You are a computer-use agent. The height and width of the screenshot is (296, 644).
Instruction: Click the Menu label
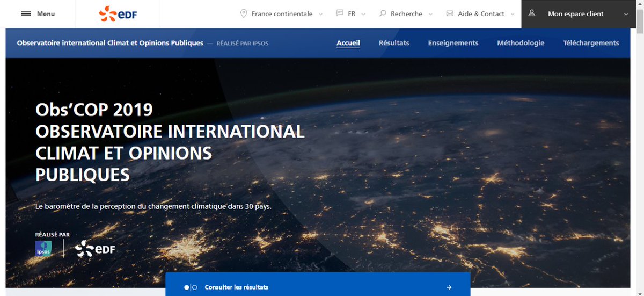[x=46, y=14]
